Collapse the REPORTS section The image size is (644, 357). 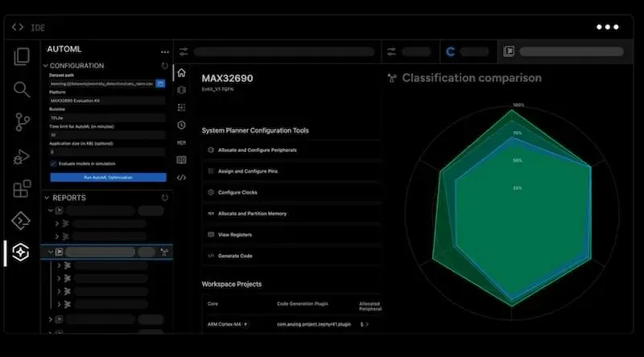[46, 198]
